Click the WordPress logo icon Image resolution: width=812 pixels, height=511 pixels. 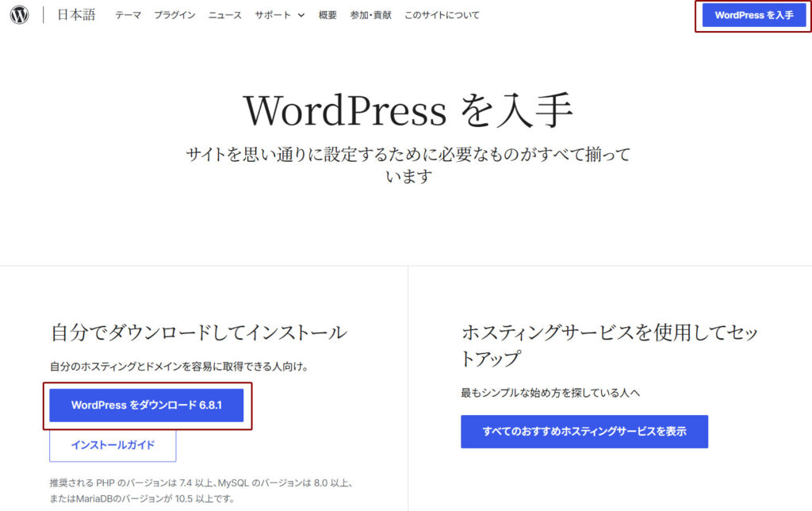click(19, 14)
